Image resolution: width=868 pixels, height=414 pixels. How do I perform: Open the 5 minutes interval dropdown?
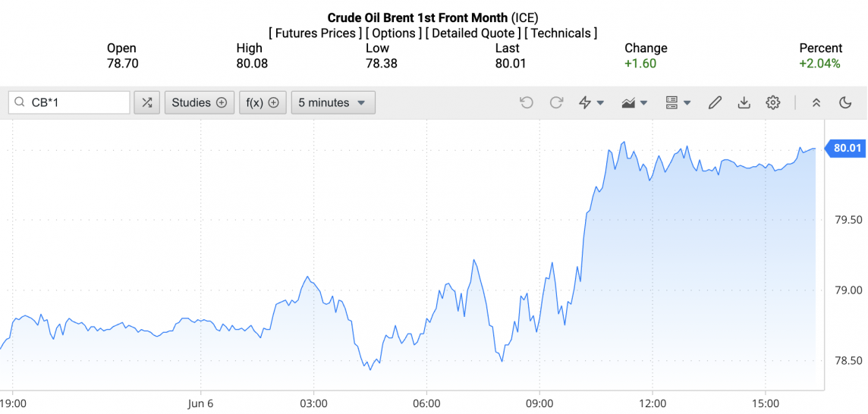[332, 102]
